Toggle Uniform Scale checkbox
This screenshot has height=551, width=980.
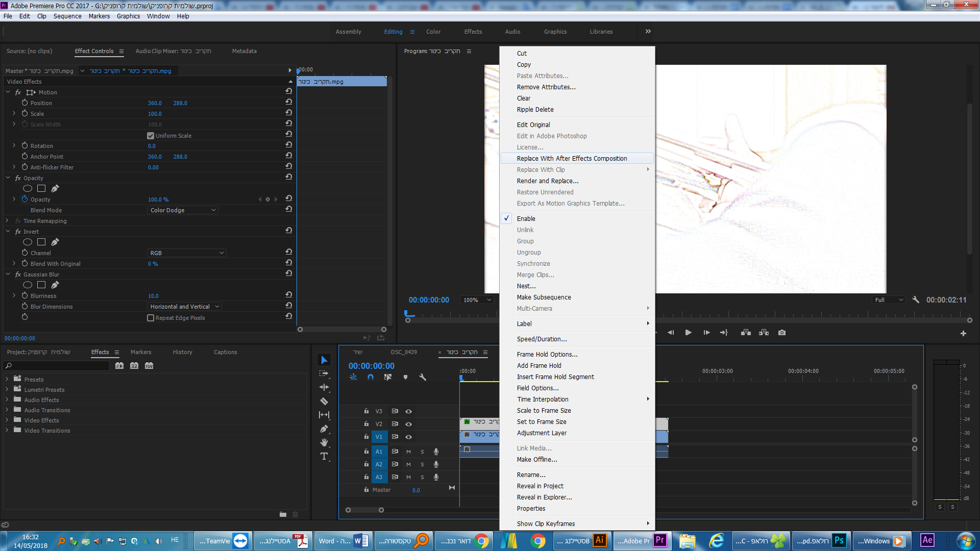click(151, 136)
